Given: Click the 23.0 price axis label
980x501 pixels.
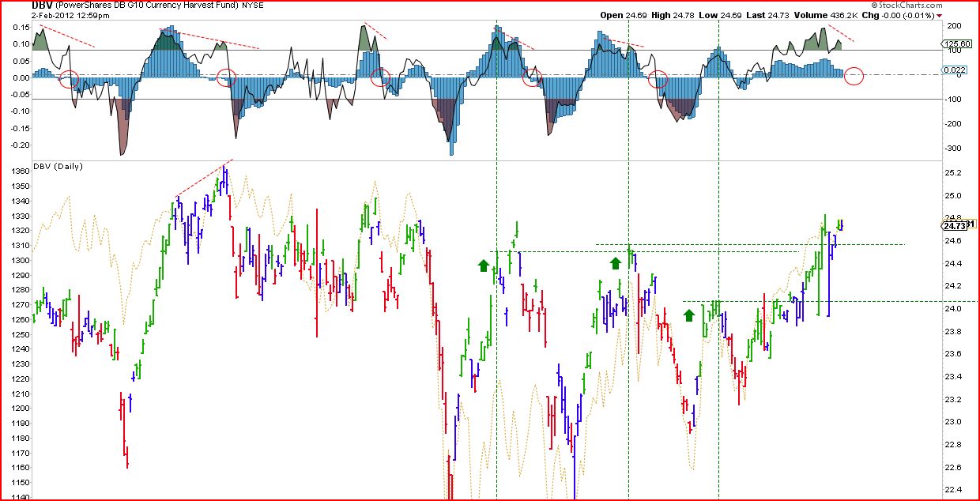Looking at the screenshot, I should click(x=952, y=422).
